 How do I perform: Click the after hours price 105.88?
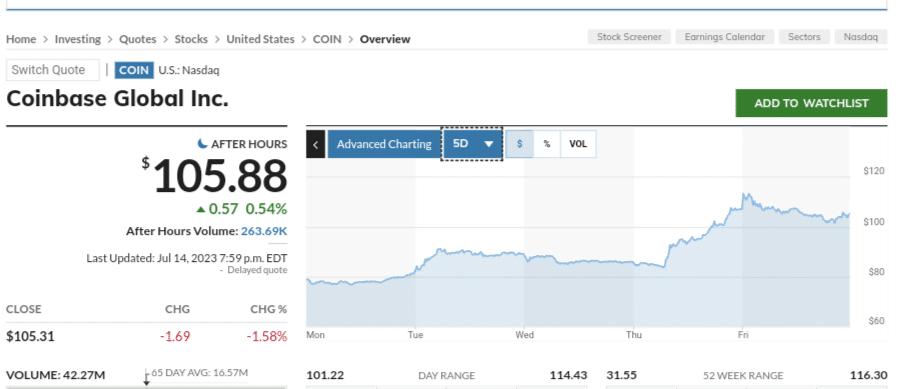pos(220,176)
